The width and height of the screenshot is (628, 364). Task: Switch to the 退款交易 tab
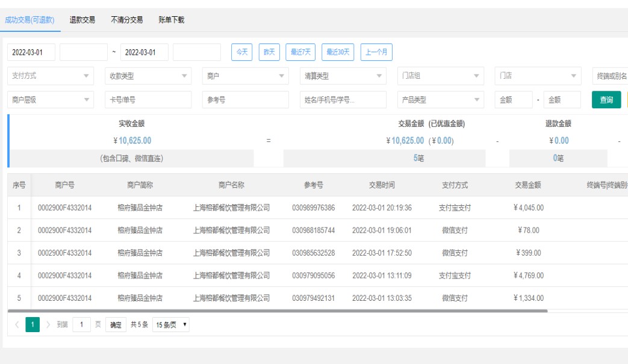tap(82, 20)
